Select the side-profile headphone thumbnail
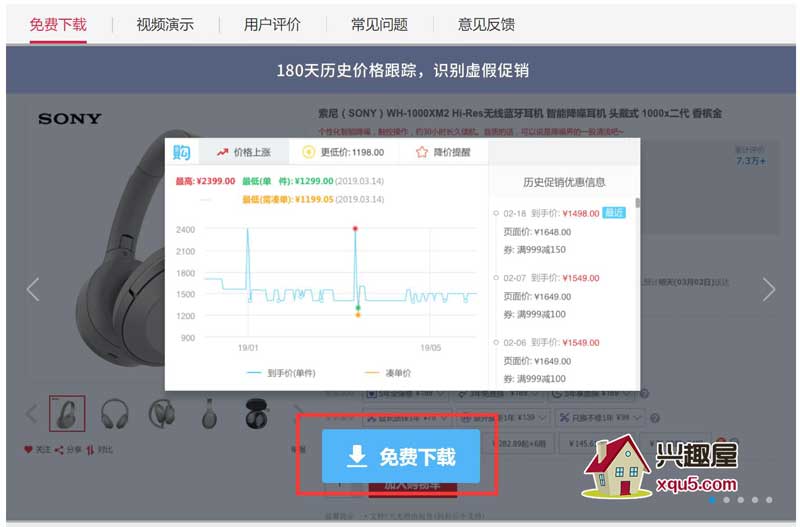Screen dimensions: 800x527 209,413
